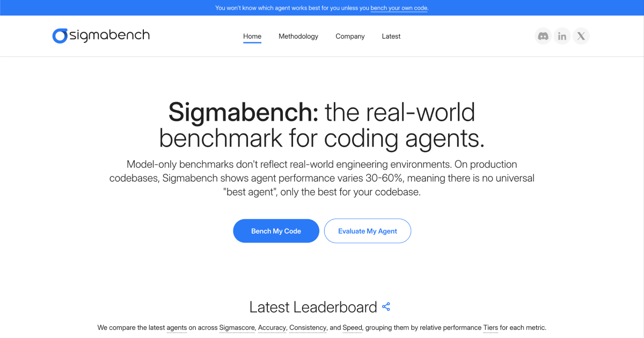Click the sigmabench wordmark in header
644x338 pixels.
click(109, 36)
